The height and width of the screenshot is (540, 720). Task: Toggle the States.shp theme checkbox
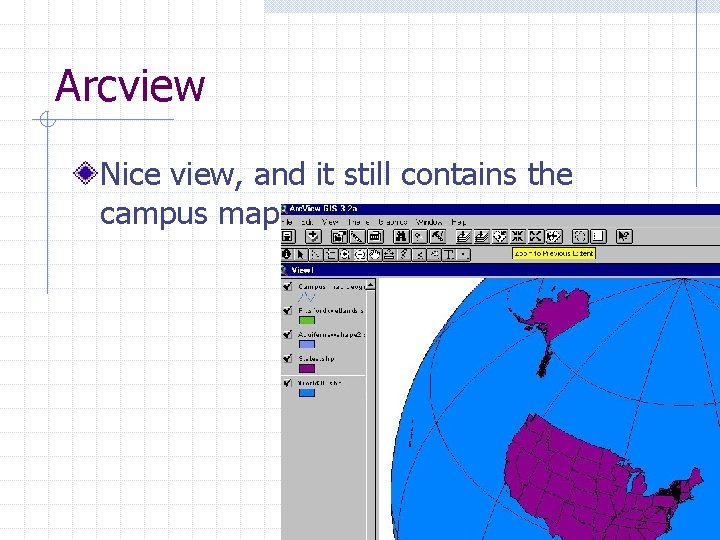(x=287, y=358)
